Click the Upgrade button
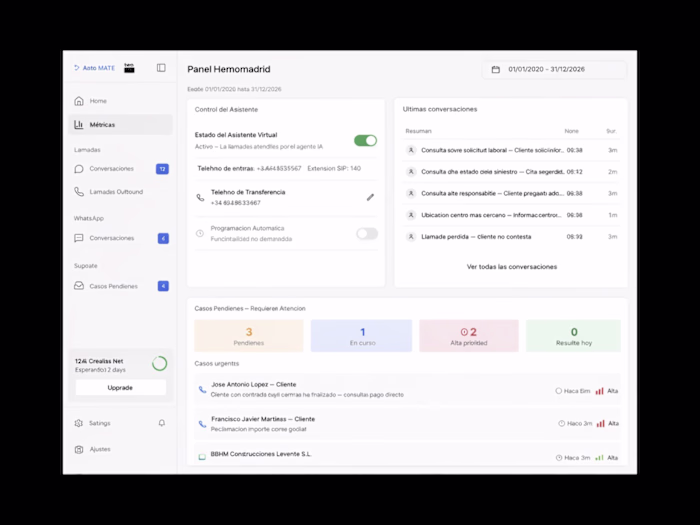This screenshot has height=525, width=700. click(x=121, y=388)
